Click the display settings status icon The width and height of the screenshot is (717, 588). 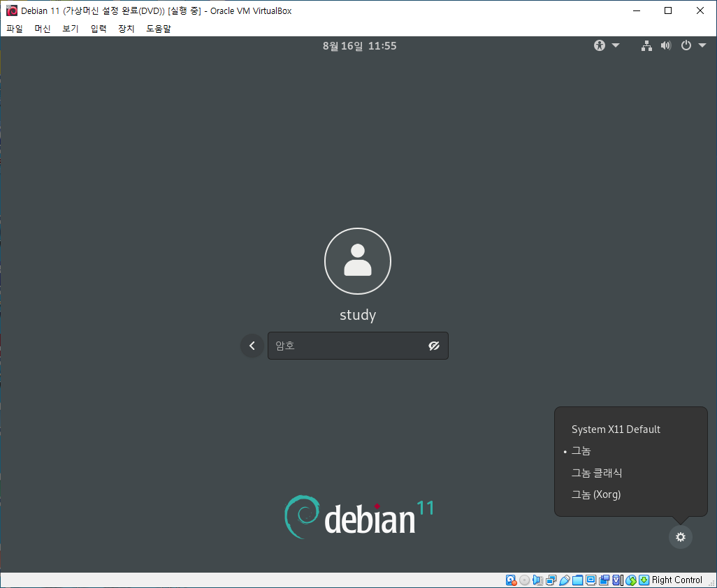(591, 580)
